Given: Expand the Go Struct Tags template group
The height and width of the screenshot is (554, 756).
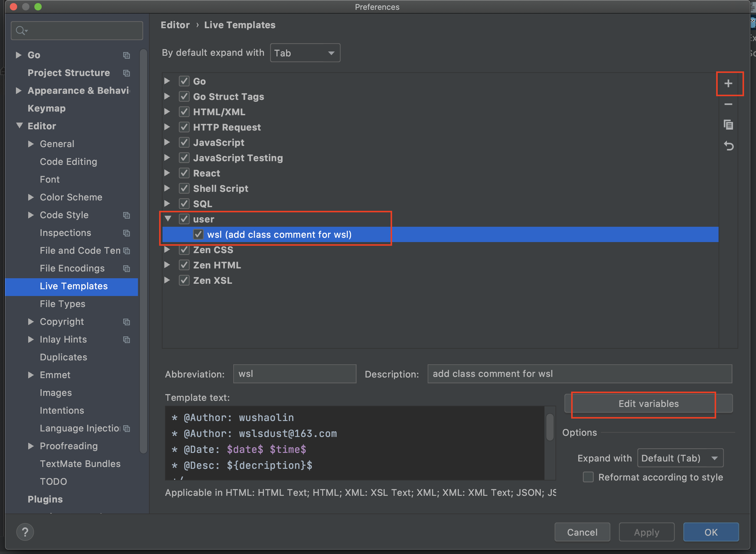Looking at the screenshot, I should pos(167,97).
